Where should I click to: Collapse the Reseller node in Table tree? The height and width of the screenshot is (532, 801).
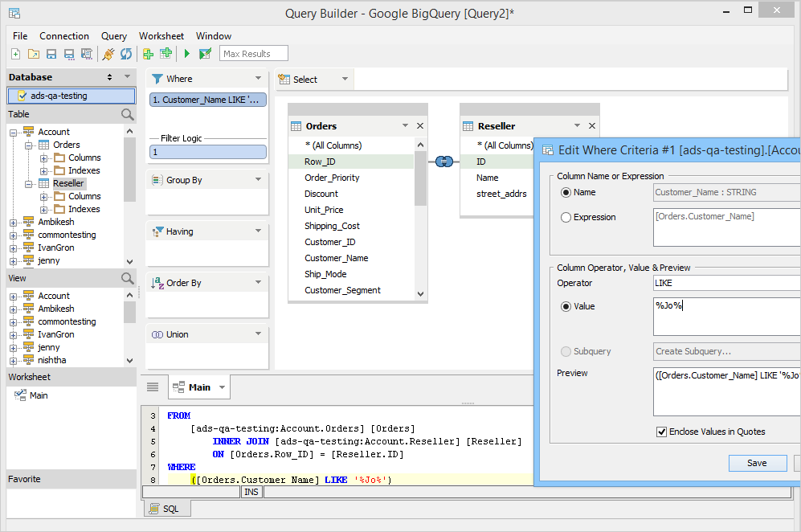29,183
